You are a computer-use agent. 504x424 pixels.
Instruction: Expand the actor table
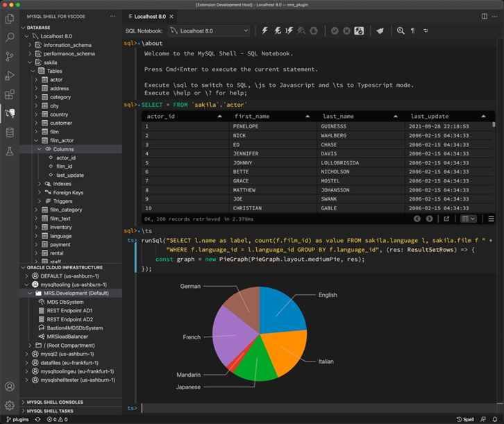[36, 80]
